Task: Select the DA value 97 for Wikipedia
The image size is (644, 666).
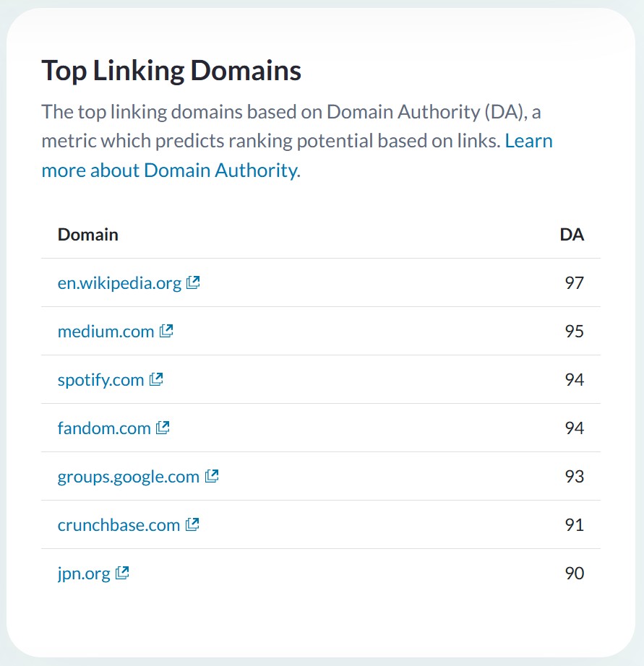Action: tap(574, 283)
